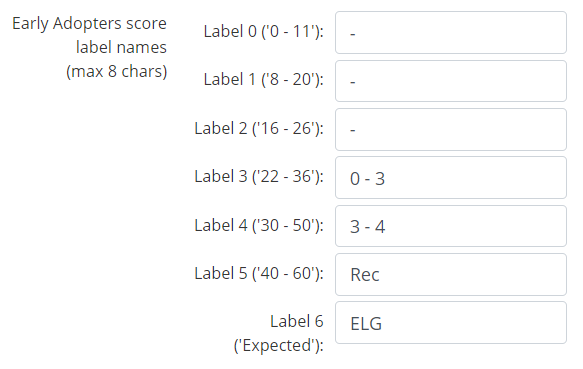The width and height of the screenshot is (583, 369).
Task: Click the "Label 3 ('22 - 36'):" label text
Action: tap(259, 177)
